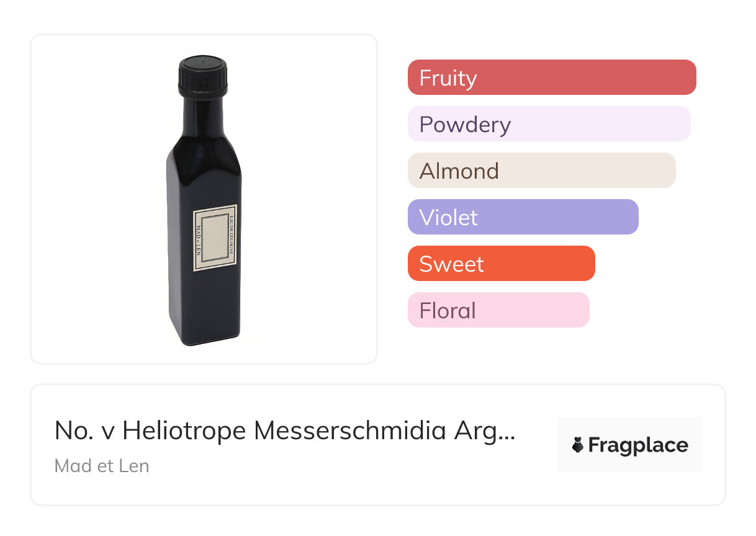The height and width of the screenshot is (536, 756).
Task: Select the Powdery accord bar
Action: tap(549, 124)
